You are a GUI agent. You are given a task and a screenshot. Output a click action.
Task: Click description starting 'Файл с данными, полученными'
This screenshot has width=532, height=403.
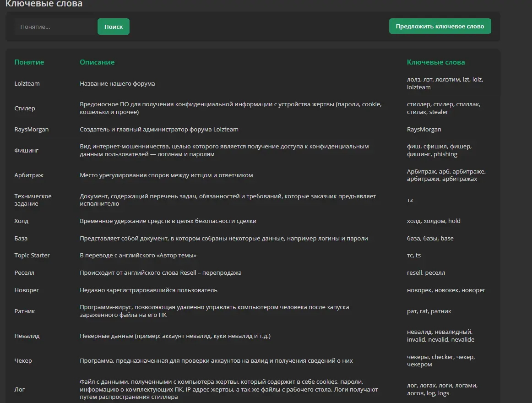228,389
